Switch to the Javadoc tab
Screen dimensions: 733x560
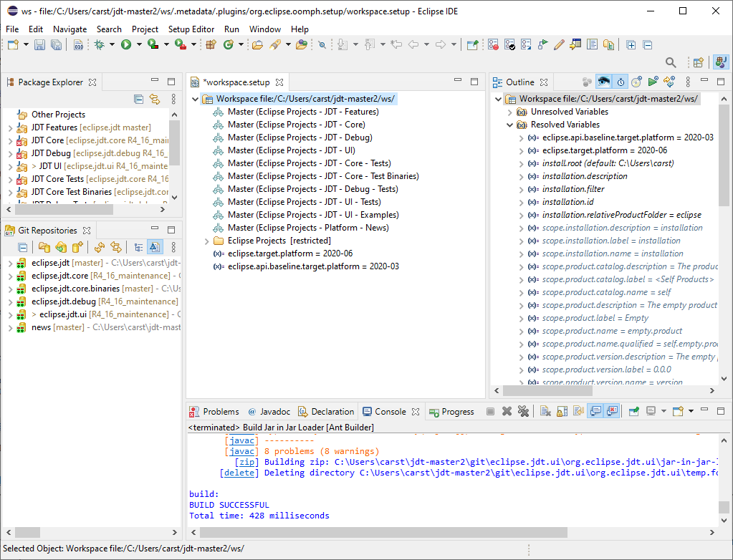[269, 412]
